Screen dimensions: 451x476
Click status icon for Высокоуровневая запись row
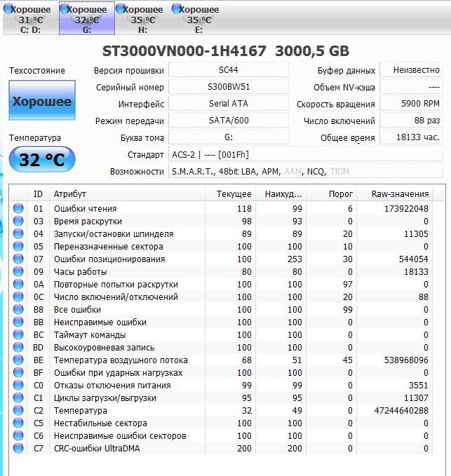(x=18, y=347)
